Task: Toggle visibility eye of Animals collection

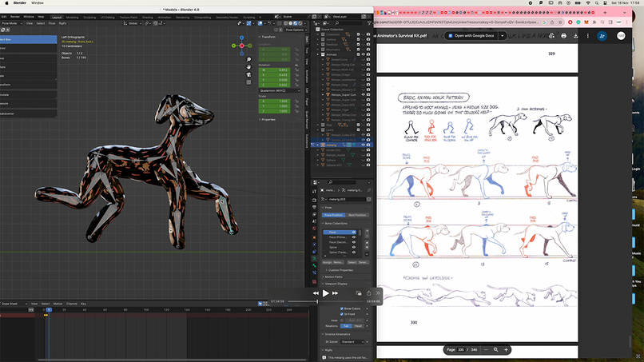Action: [364, 54]
